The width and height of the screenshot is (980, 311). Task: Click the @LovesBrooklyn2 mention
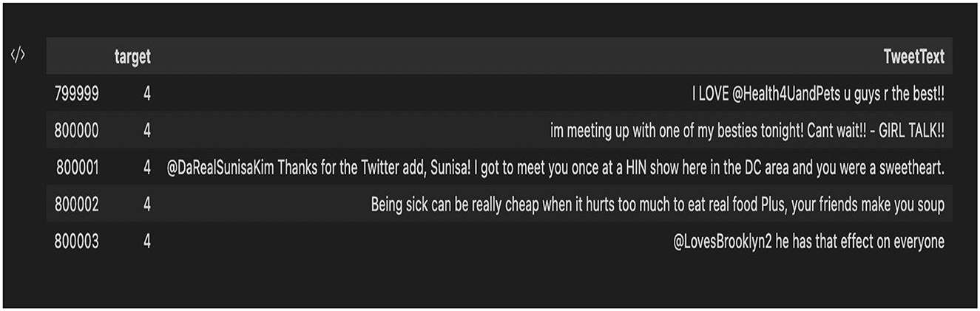722,242
